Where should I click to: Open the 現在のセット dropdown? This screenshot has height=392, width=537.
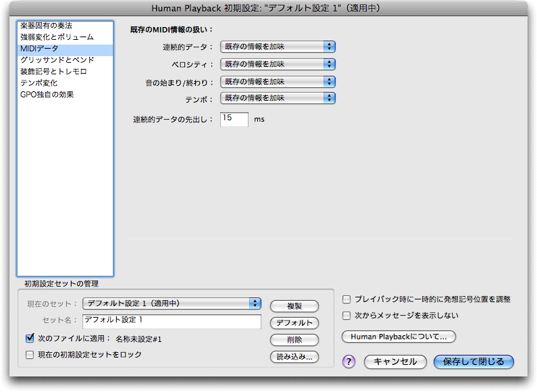click(x=172, y=303)
